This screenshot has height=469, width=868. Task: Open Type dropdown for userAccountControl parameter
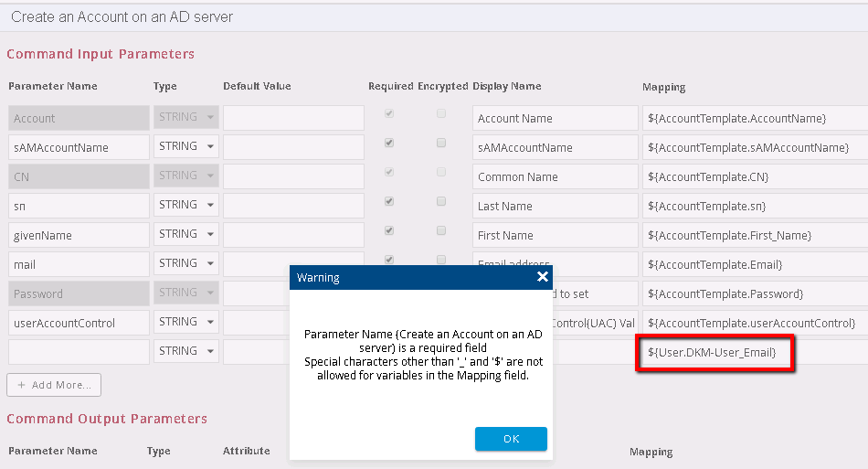point(185,323)
